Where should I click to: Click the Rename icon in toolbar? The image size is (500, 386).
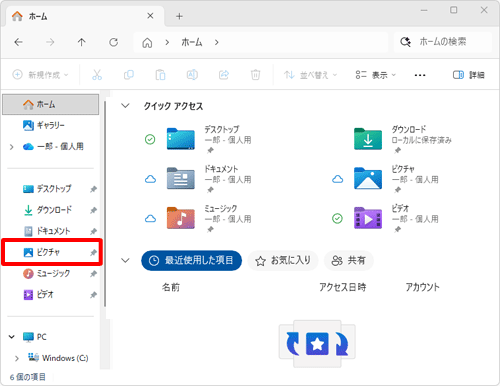tap(192, 75)
